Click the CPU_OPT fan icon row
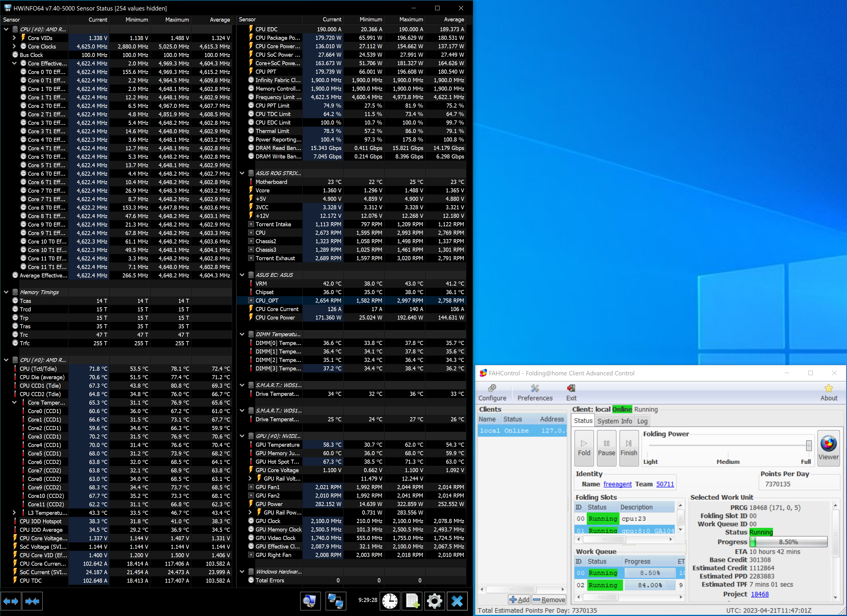The image size is (847, 616). (251, 300)
